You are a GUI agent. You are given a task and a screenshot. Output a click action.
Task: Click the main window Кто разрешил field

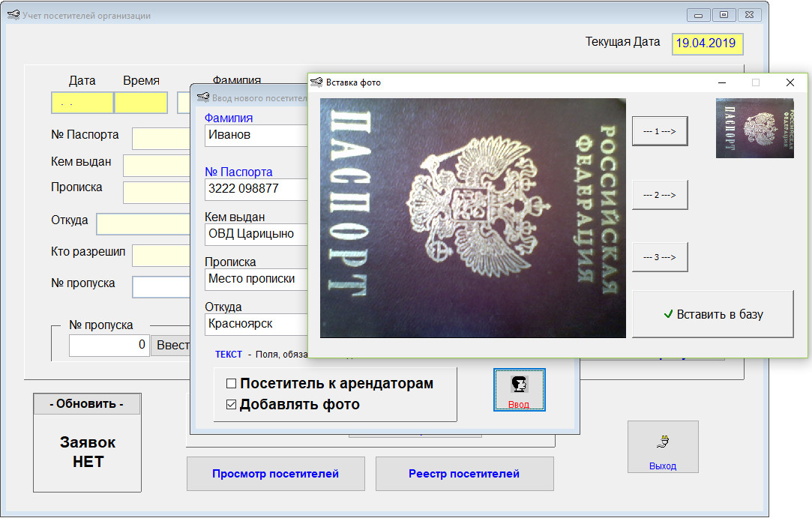coord(161,256)
